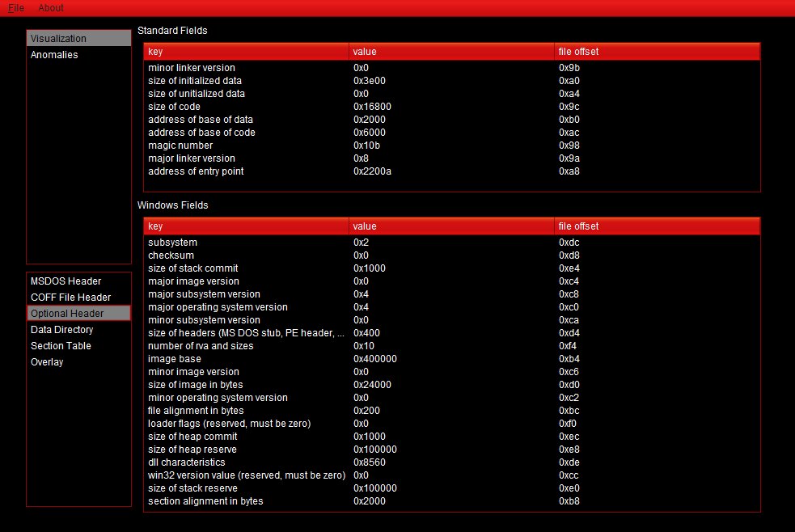Click the 0x8560 dll characteristics value
Viewport: 795px width, 532px height.
pyautogui.click(x=370, y=462)
